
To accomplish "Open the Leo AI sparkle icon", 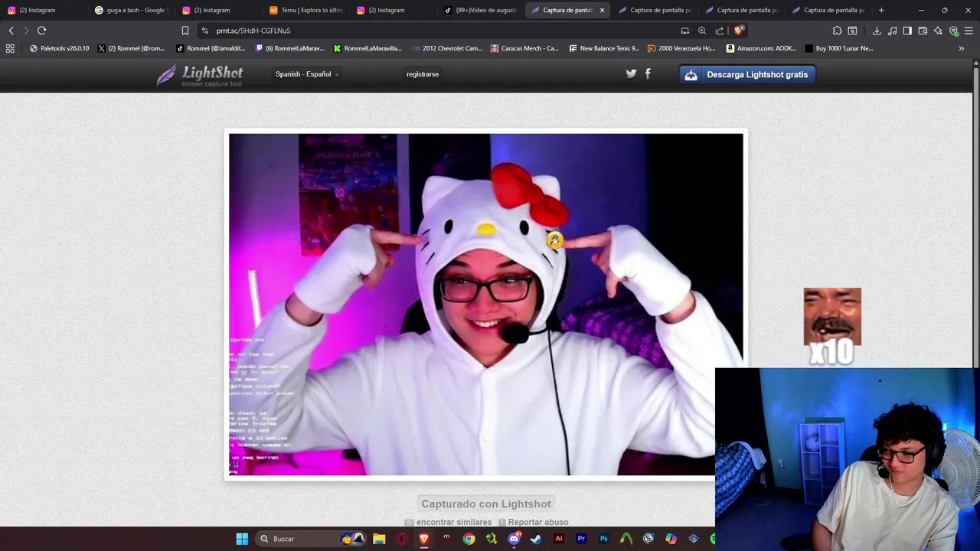I will 938,31.
